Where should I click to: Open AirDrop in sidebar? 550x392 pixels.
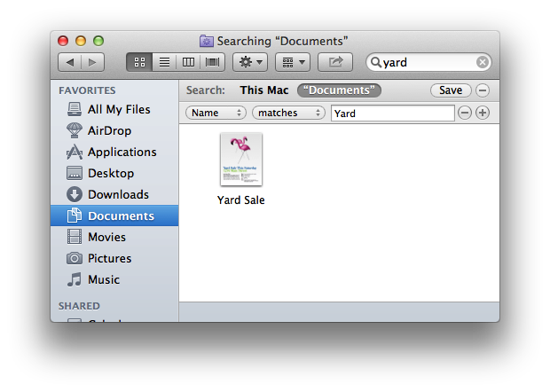click(111, 130)
